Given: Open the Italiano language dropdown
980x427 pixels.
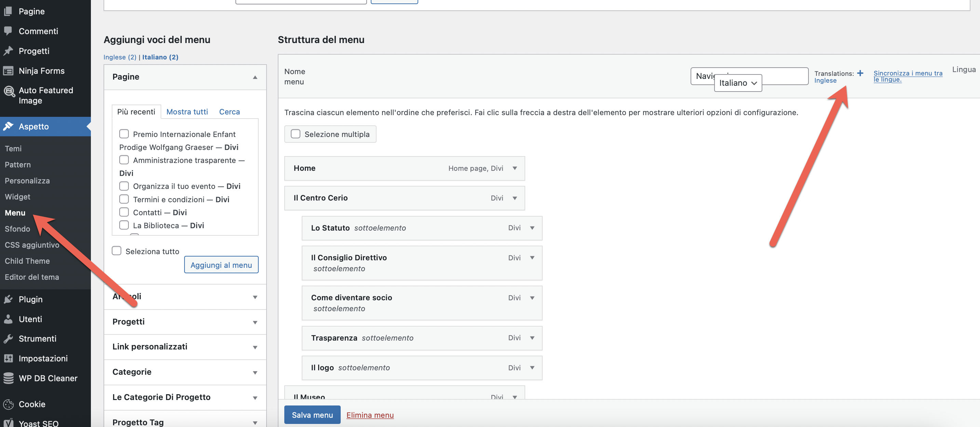Looking at the screenshot, I should (x=738, y=83).
